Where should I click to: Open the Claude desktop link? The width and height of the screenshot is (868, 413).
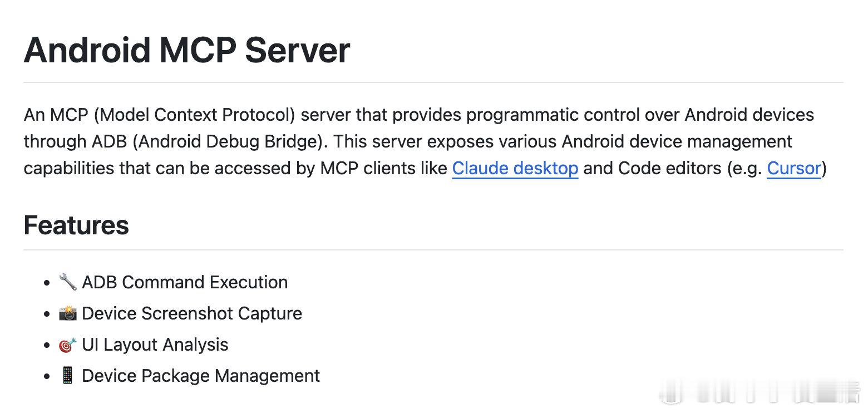pyautogui.click(x=515, y=168)
